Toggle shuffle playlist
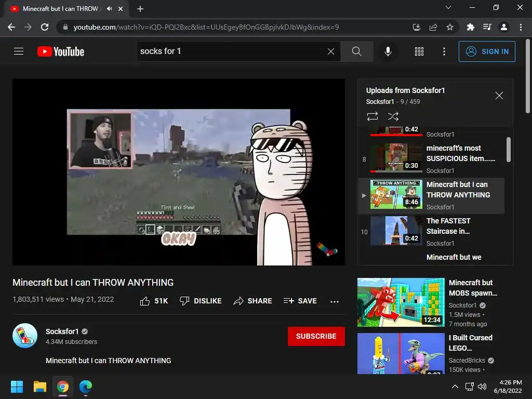Image resolution: width=532 pixels, height=399 pixels. coord(393,116)
